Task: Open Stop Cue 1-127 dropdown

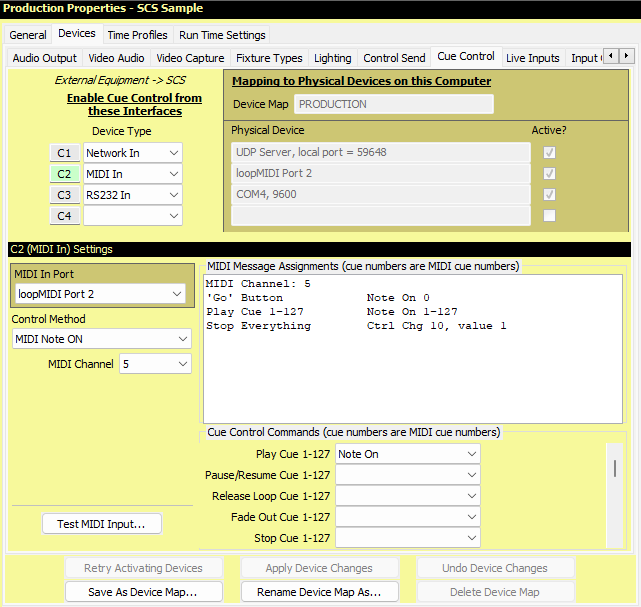Action: [408, 538]
